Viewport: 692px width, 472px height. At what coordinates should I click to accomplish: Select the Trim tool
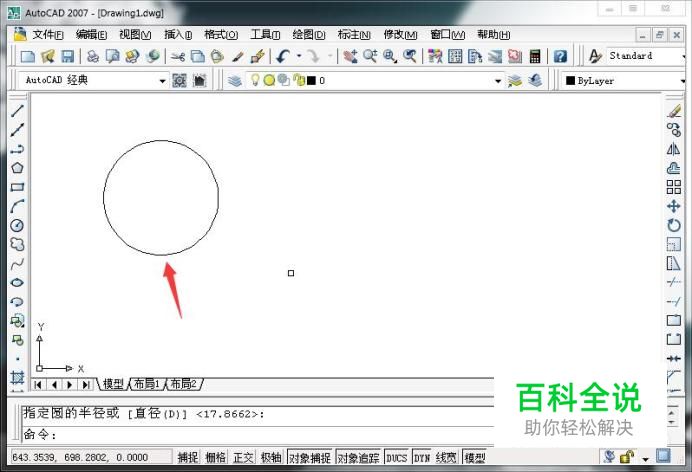pos(673,282)
